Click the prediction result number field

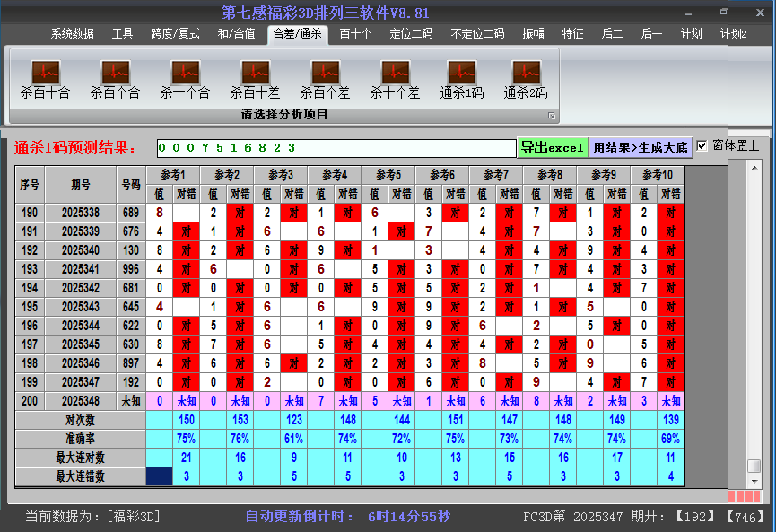(336, 148)
